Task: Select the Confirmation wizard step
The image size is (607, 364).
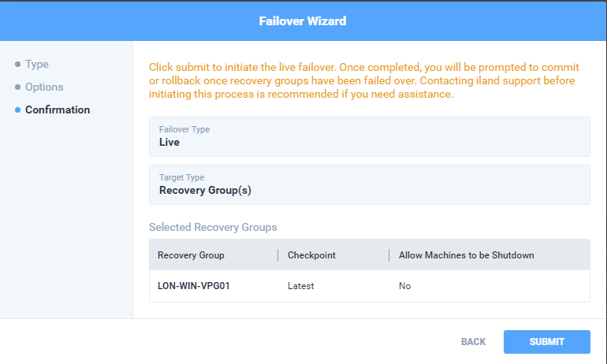Action: click(58, 110)
